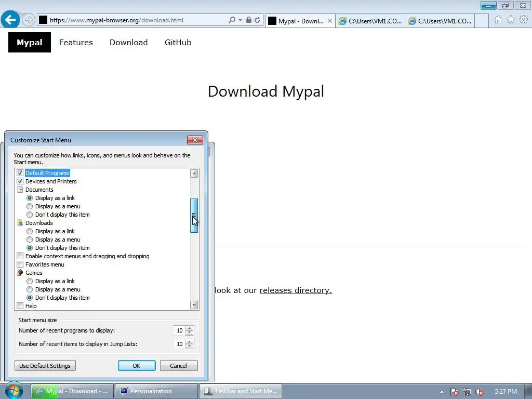Open the Features page link
The height and width of the screenshot is (399, 532).
[x=76, y=43]
